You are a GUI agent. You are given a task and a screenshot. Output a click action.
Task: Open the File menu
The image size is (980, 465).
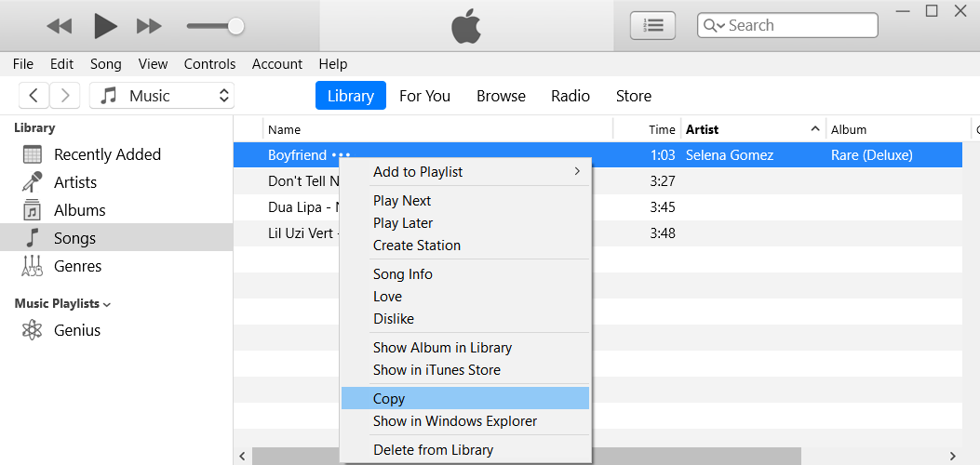click(x=23, y=63)
